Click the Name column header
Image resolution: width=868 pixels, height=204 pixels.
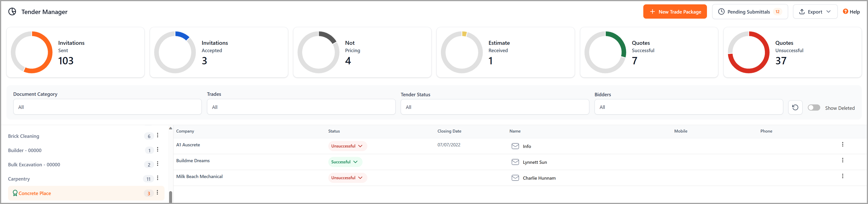(515, 131)
